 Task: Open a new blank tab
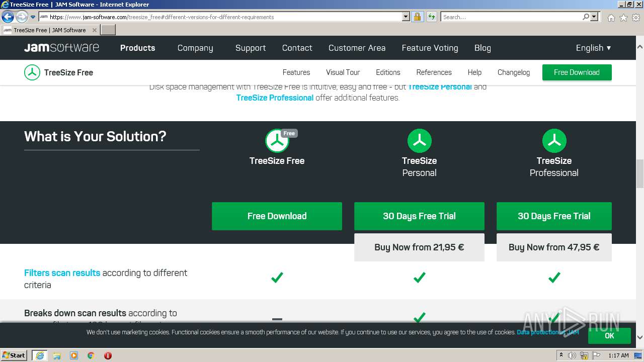pyautogui.click(x=108, y=30)
